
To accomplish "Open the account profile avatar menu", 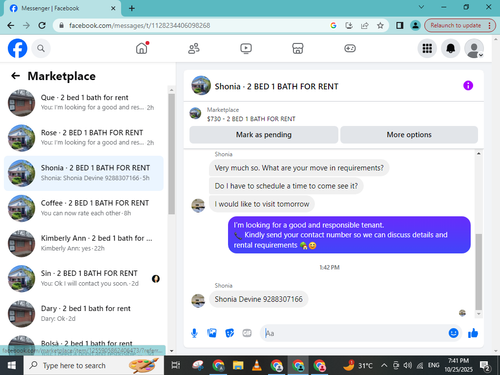I will 474,49.
